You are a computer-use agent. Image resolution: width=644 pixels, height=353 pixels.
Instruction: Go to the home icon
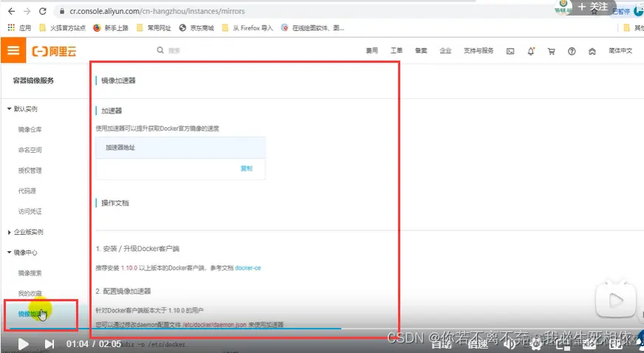[592, 51]
